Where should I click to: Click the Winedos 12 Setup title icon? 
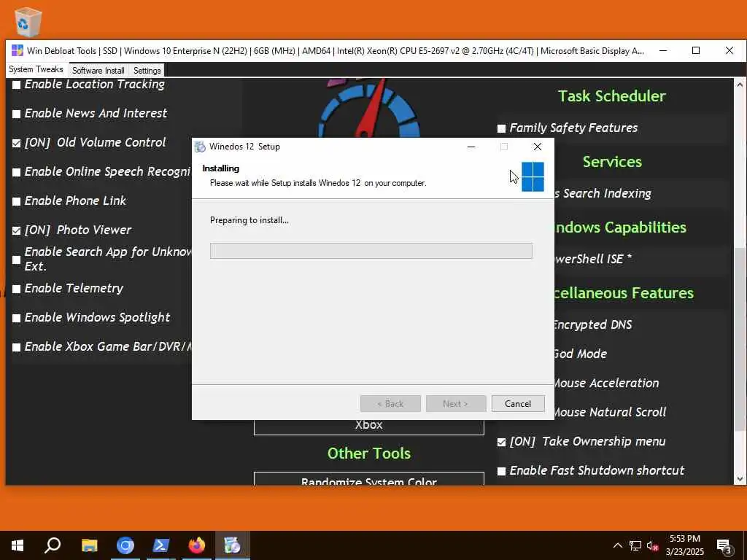coord(200,147)
